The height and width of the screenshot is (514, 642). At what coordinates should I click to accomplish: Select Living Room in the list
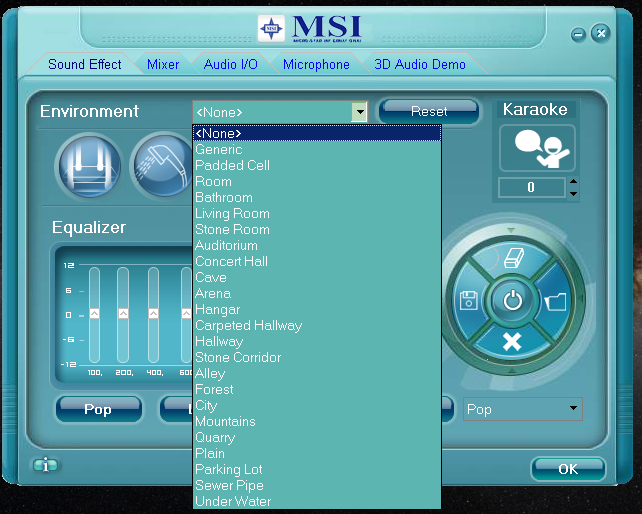tap(317, 213)
